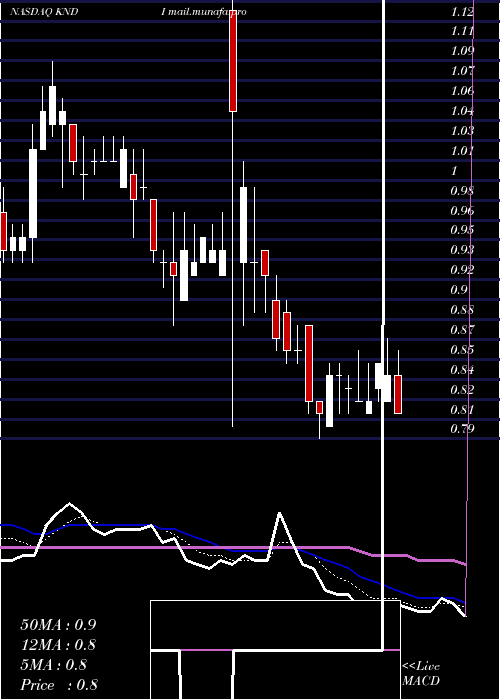Click the NASDAQ KND ticker label
Viewport: 500px width, 700px height.
(44, 12)
